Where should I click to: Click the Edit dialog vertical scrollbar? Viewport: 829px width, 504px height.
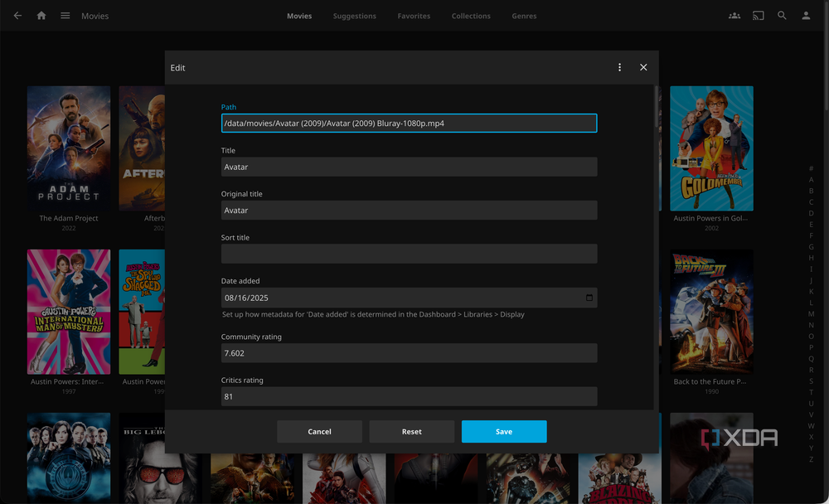[656, 107]
